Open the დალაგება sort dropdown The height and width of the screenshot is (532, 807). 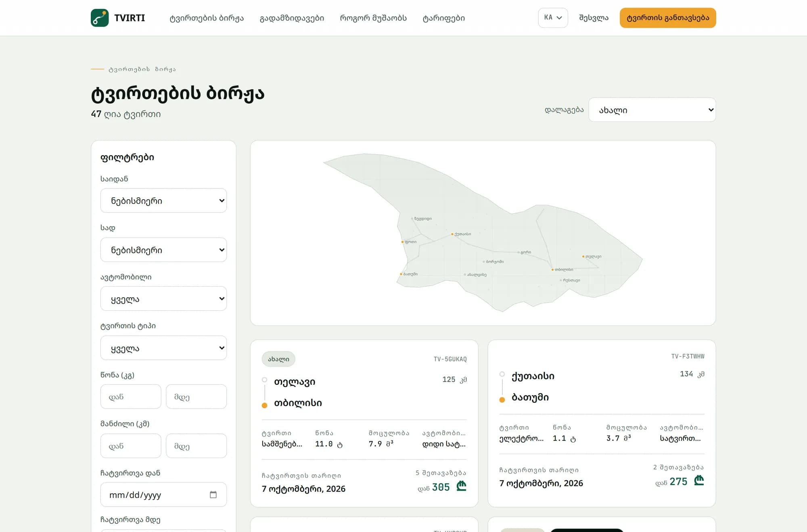pos(652,110)
